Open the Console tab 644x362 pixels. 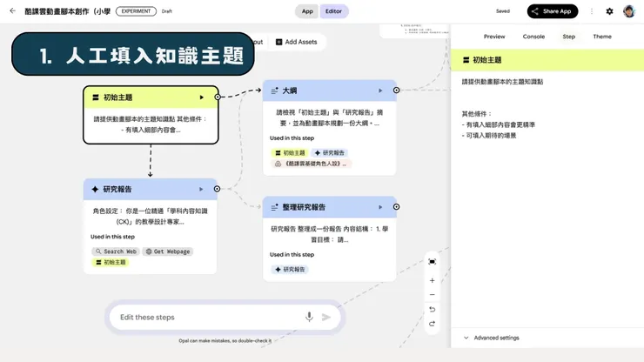[x=533, y=37]
